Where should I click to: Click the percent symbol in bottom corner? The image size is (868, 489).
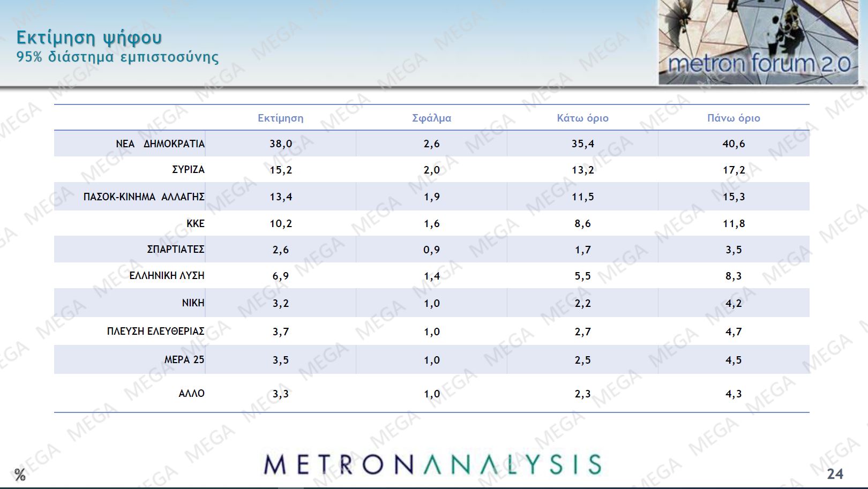coord(20,475)
